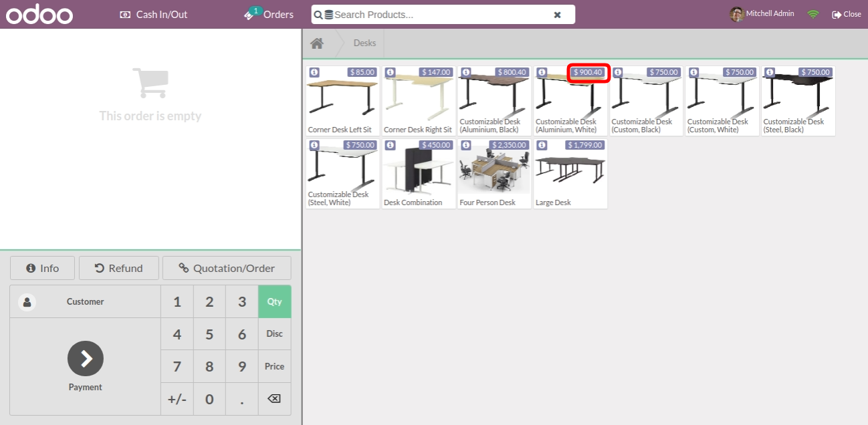The width and height of the screenshot is (868, 425).
Task: Add the Desk Combination product to the order
Action: (418, 174)
